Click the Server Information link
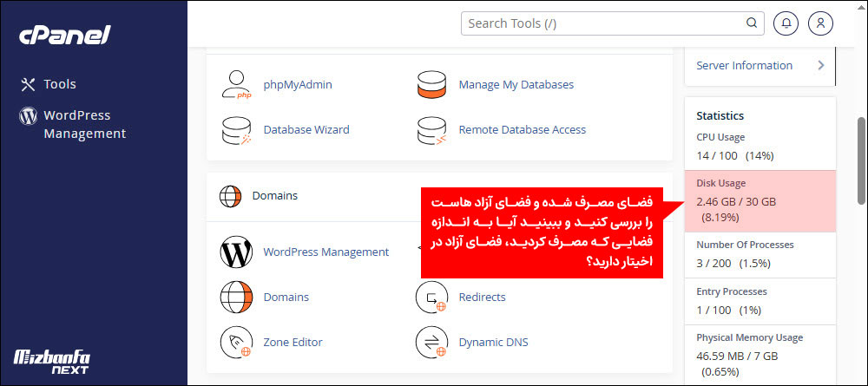 click(x=744, y=65)
